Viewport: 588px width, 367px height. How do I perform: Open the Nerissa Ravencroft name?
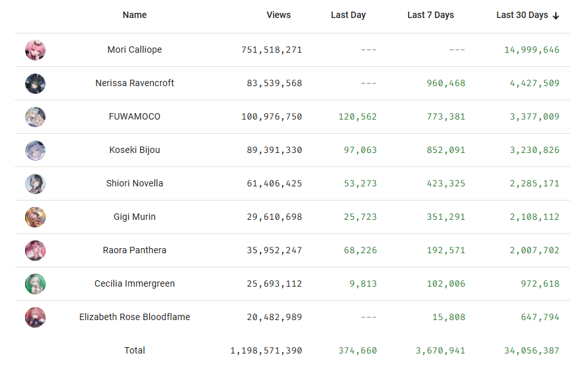pos(134,83)
